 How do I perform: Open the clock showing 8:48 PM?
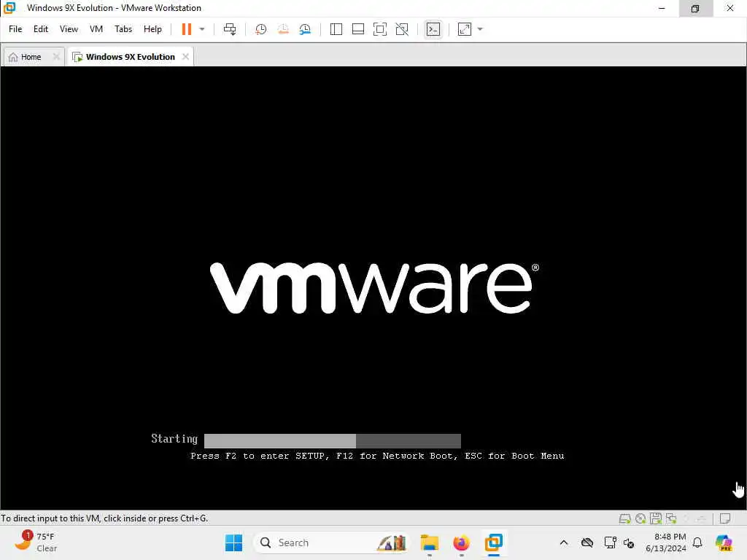[665, 542]
